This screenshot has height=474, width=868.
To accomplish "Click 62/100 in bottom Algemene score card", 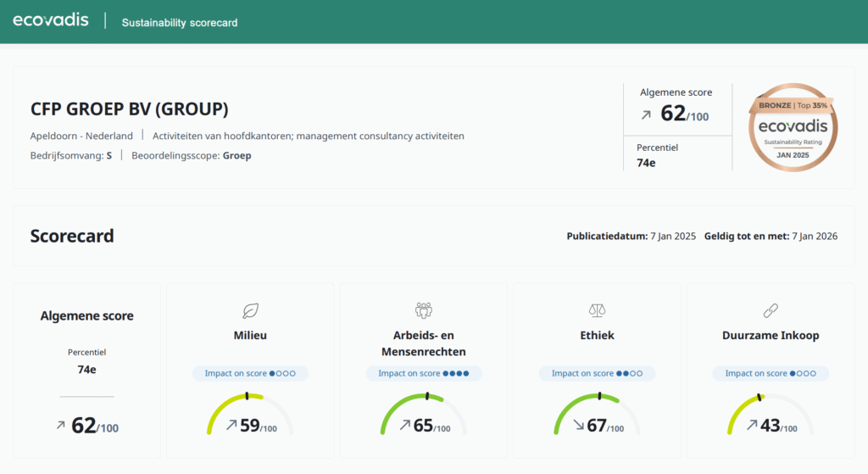I will tap(95, 426).
